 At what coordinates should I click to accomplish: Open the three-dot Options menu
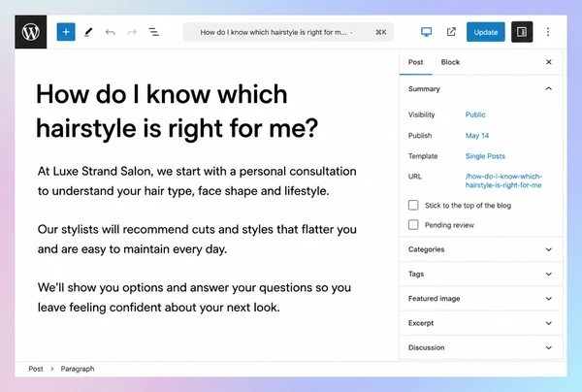point(548,32)
